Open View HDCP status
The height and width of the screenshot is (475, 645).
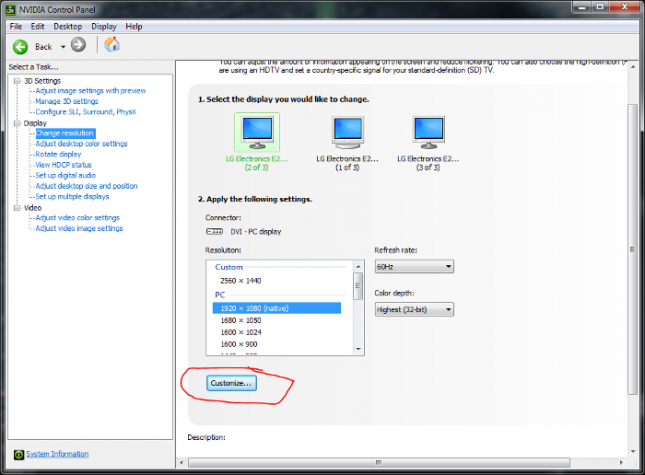(x=63, y=165)
